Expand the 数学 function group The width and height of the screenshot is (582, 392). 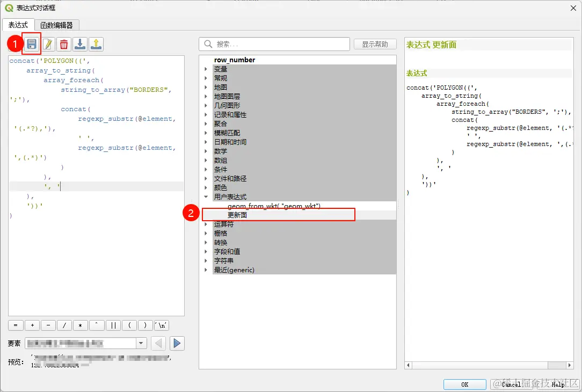pos(206,151)
